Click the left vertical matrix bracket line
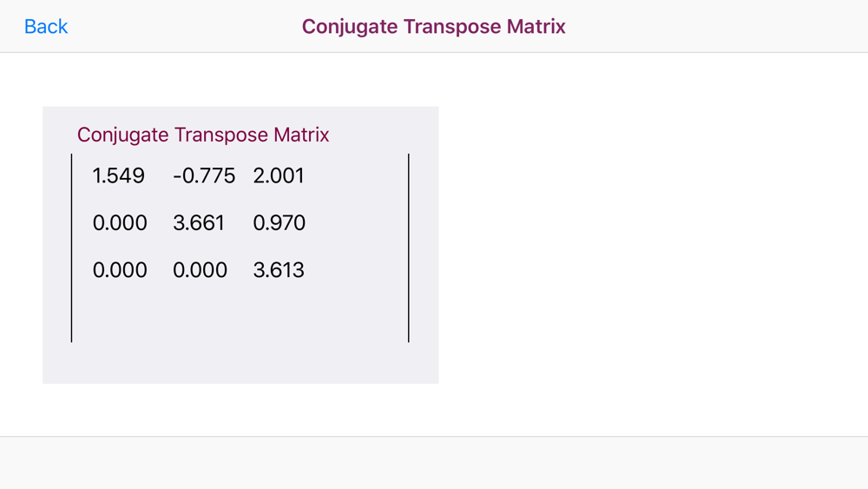868x489 pixels. click(71, 248)
